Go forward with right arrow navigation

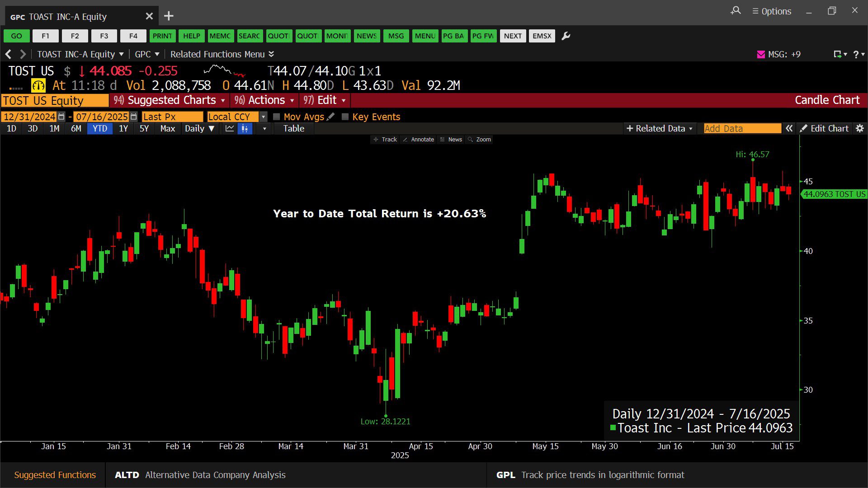[23, 54]
